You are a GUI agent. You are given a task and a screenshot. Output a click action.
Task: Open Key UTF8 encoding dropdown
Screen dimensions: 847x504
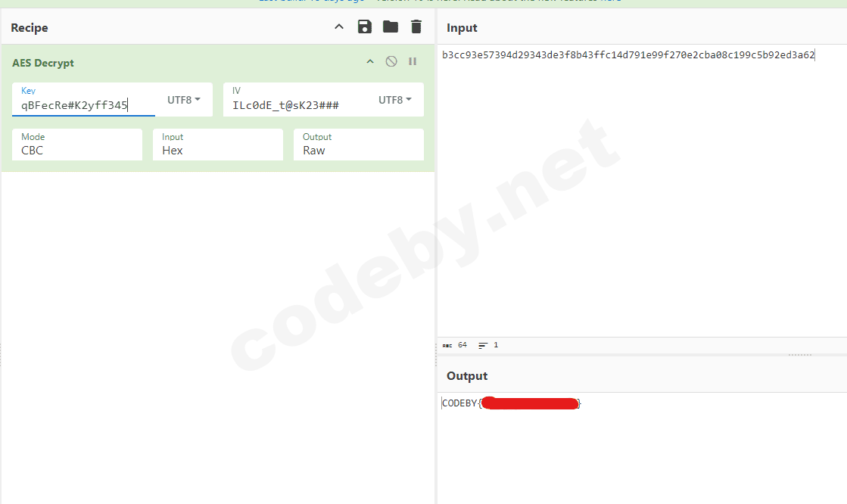[x=184, y=100]
